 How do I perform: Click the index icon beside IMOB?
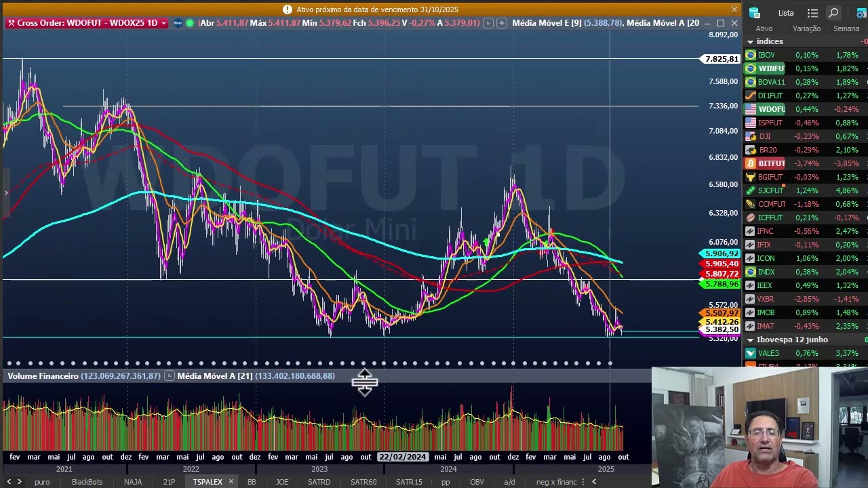pos(750,312)
